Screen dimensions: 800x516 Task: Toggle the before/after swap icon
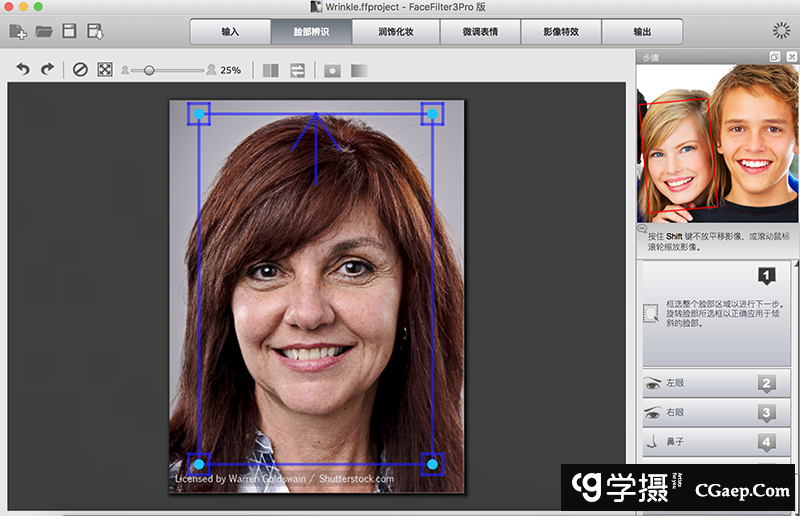(x=297, y=70)
